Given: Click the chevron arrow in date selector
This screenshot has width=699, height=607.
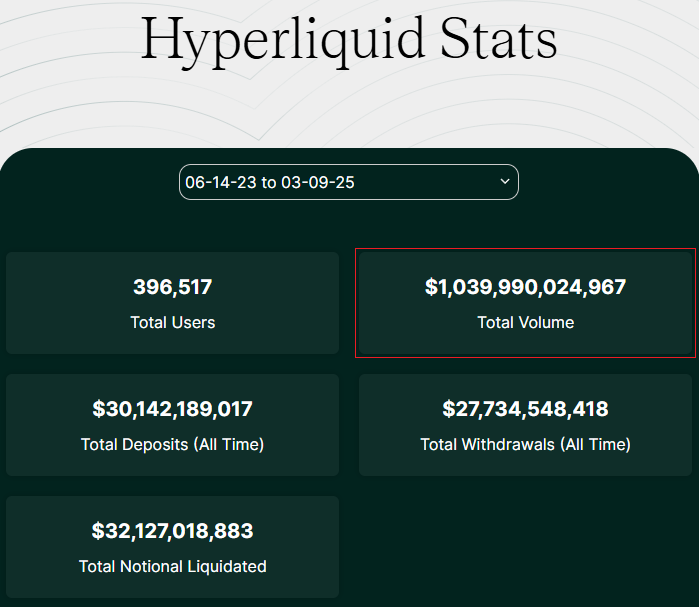Looking at the screenshot, I should [505, 181].
